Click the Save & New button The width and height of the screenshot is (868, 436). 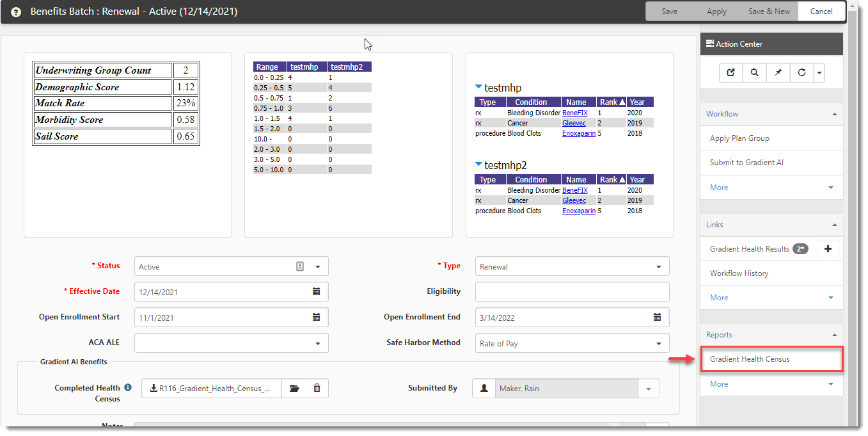pos(769,12)
